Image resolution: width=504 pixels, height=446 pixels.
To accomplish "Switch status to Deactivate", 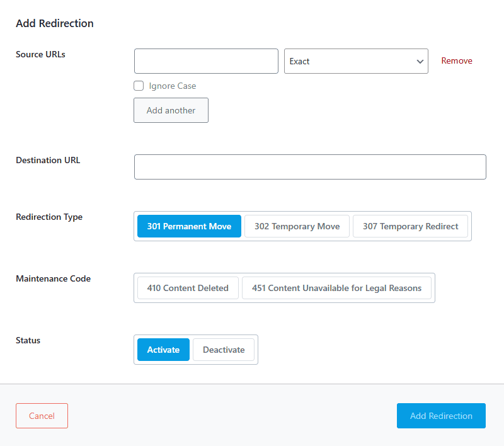I will tap(224, 350).
